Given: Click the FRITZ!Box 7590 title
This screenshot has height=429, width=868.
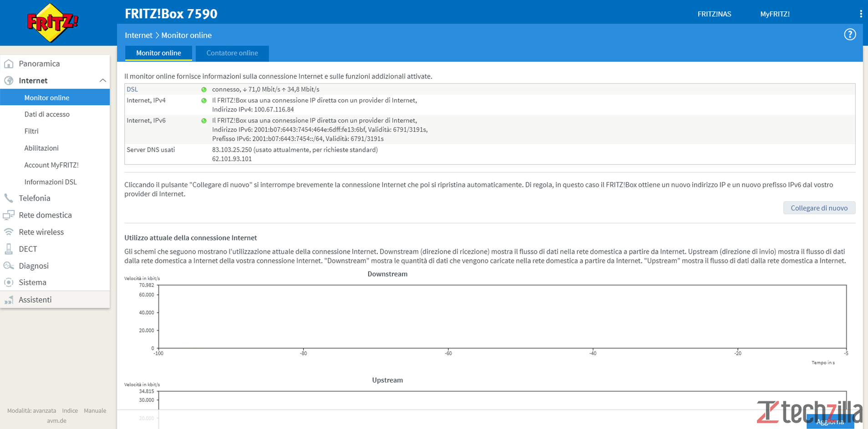Looking at the screenshot, I should pos(171,14).
